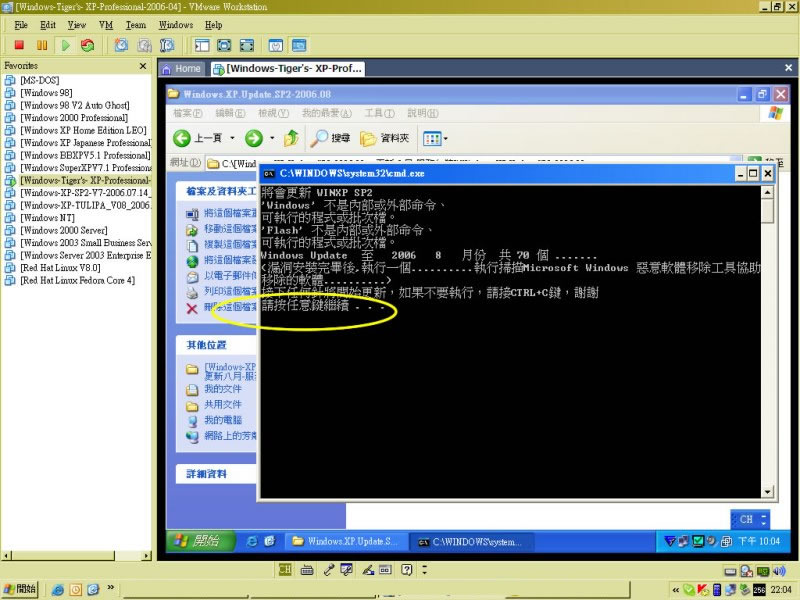Select [Windows NT] in Favorites
This screenshot has width=800, height=600.
coord(47,218)
